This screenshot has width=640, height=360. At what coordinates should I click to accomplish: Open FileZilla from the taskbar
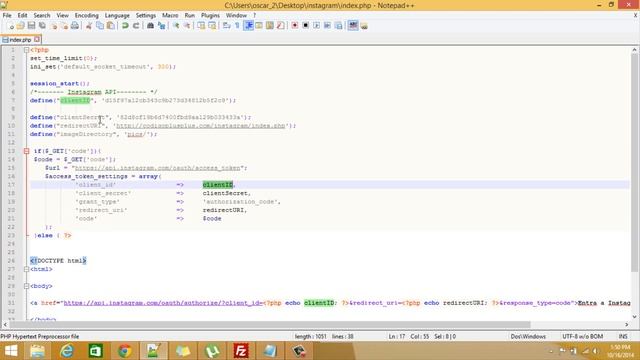tap(241, 351)
